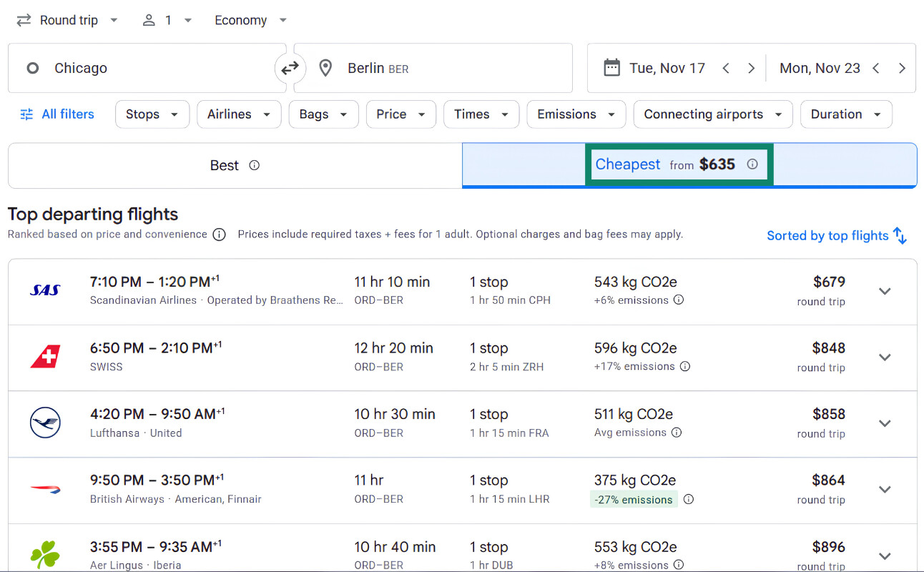Switch to the Cheapest tab
The height and width of the screenshot is (572, 924).
click(x=689, y=166)
